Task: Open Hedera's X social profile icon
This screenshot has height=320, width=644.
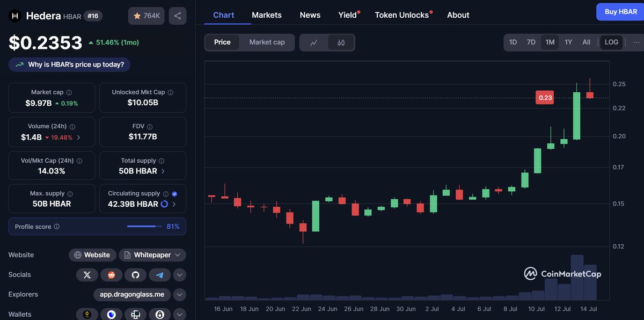Action: [x=87, y=275]
